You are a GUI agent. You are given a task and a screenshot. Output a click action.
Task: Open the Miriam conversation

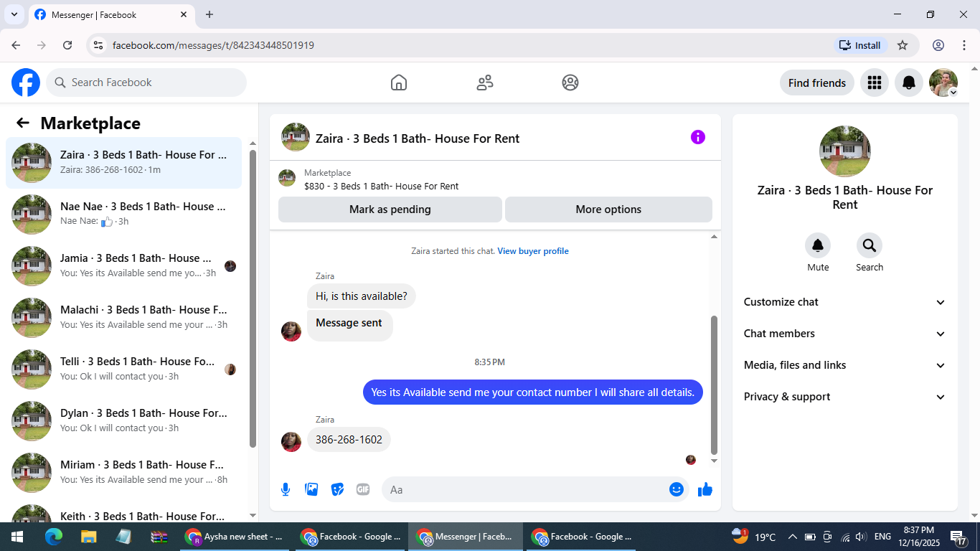124,473
